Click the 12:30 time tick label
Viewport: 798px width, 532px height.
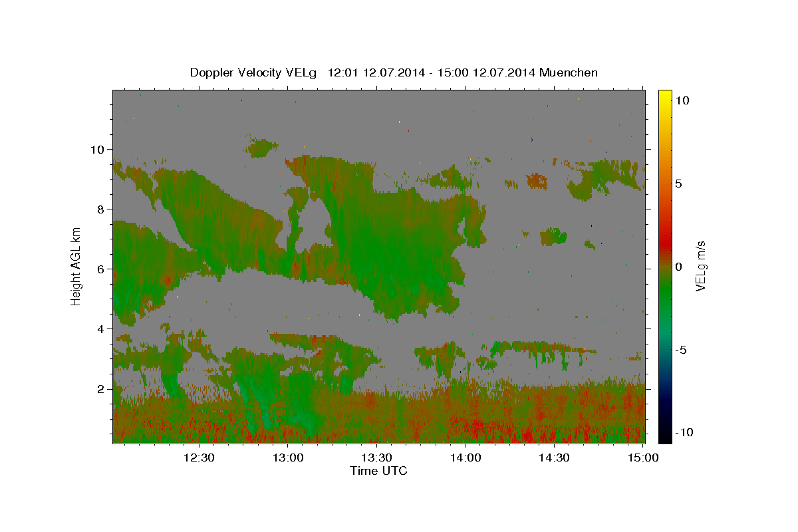199,458
